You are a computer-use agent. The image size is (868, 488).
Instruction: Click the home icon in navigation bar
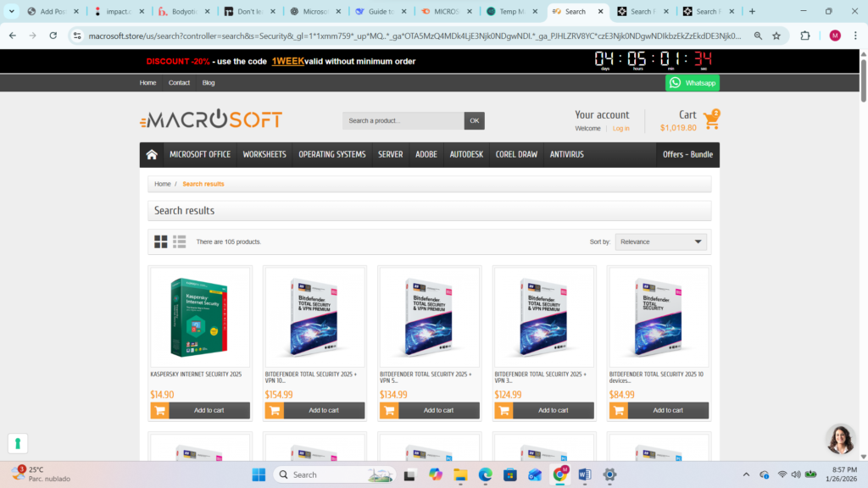coord(152,154)
